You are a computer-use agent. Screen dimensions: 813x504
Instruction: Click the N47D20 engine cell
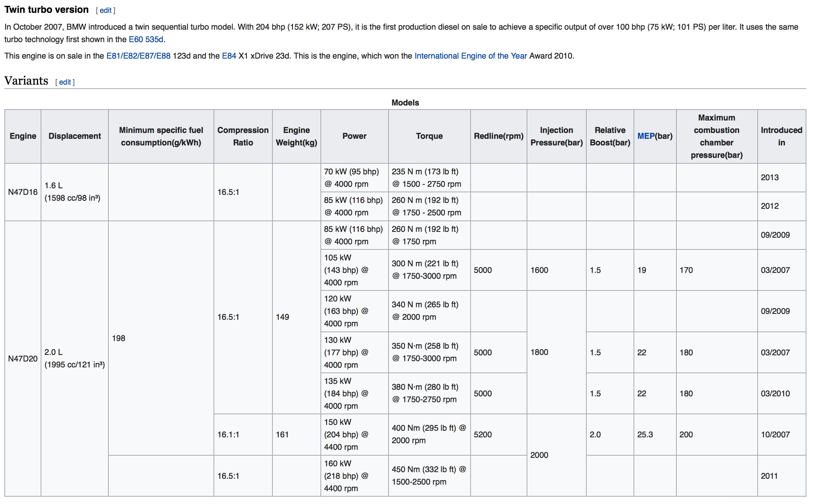[23, 359]
